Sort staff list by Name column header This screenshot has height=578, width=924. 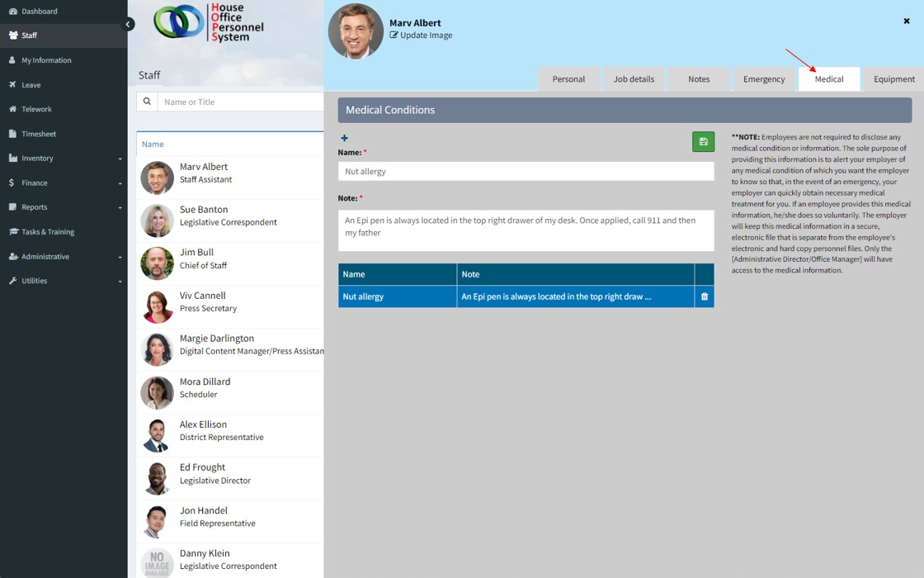[153, 144]
